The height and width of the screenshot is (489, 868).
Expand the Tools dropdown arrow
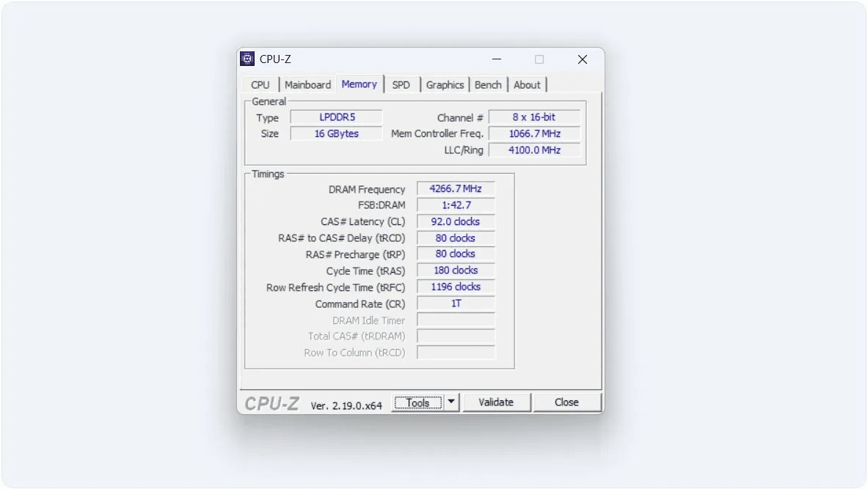click(x=451, y=402)
